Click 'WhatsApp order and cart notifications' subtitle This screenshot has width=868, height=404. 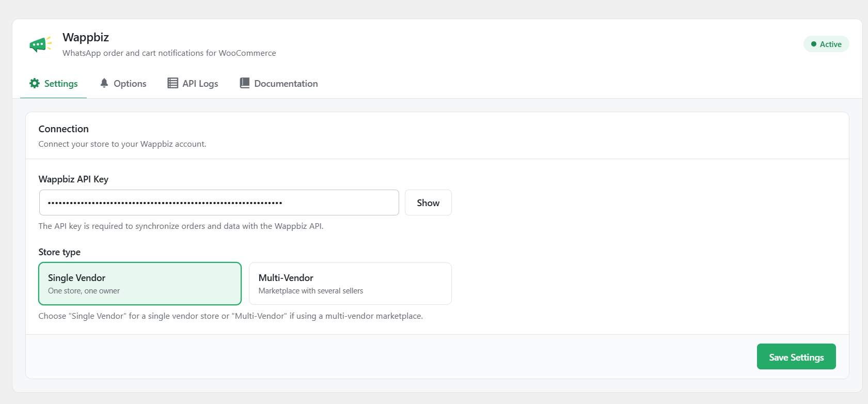coord(169,53)
